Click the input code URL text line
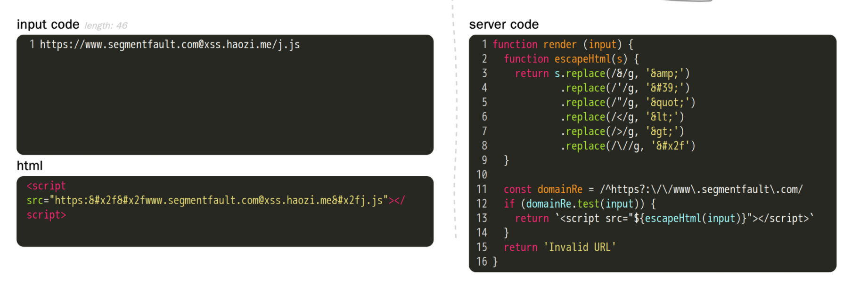 pyautogui.click(x=170, y=45)
